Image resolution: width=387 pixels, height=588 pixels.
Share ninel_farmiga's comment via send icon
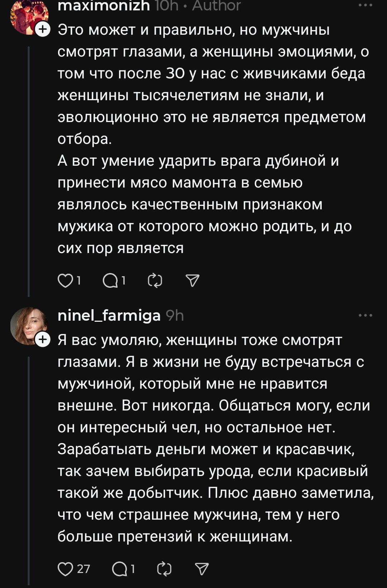click(x=202, y=569)
